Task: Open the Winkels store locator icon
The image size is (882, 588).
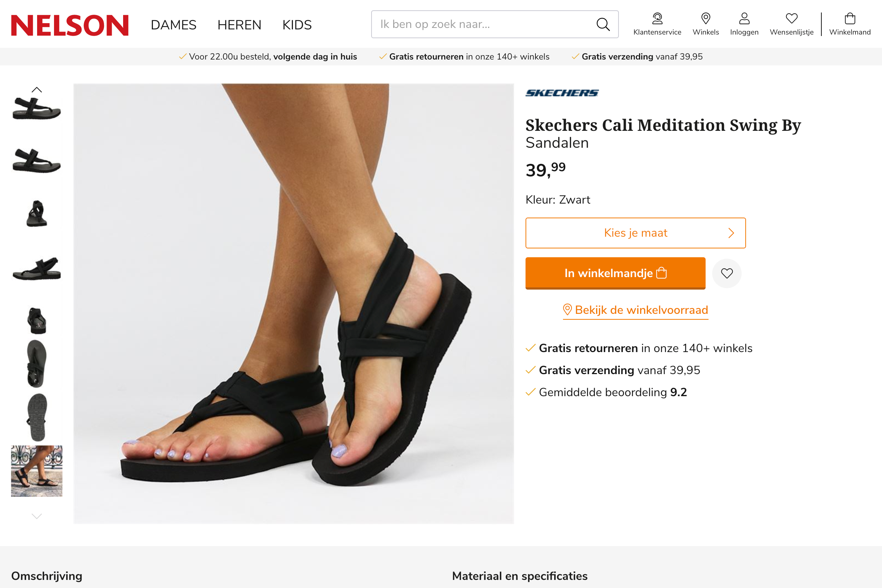Action: pyautogui.click(x=705, y=18)
